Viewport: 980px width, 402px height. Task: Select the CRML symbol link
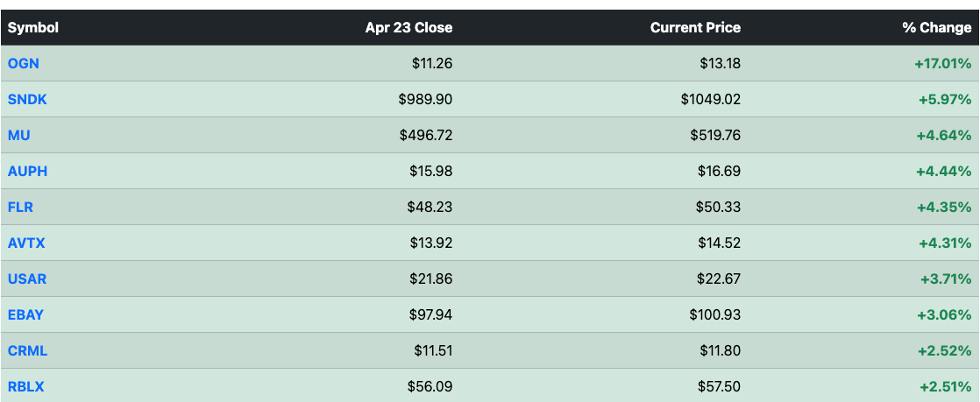coord(27,350)
